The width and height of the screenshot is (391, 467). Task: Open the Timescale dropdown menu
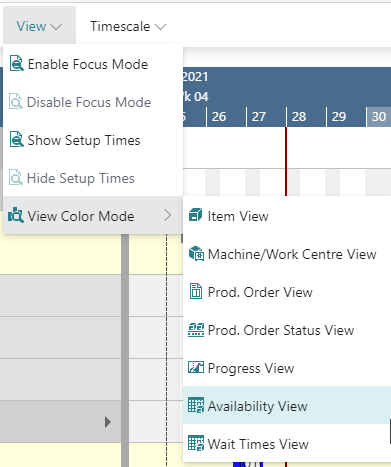coord(128,26)
